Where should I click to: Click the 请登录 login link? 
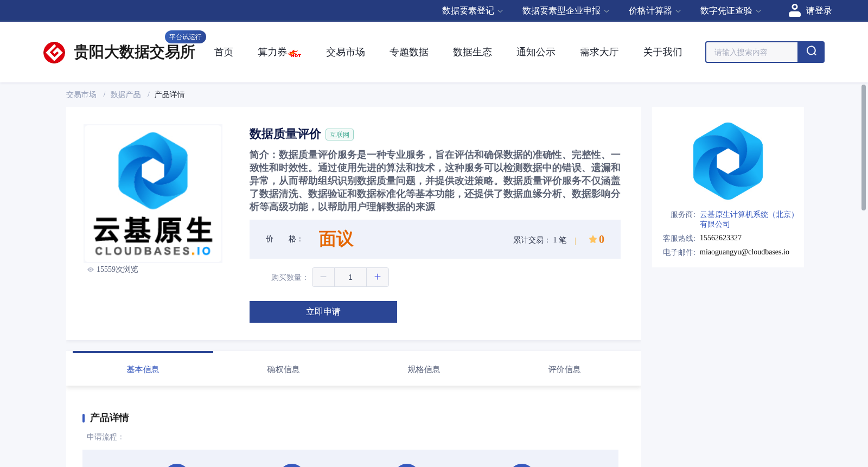[819, 11]
